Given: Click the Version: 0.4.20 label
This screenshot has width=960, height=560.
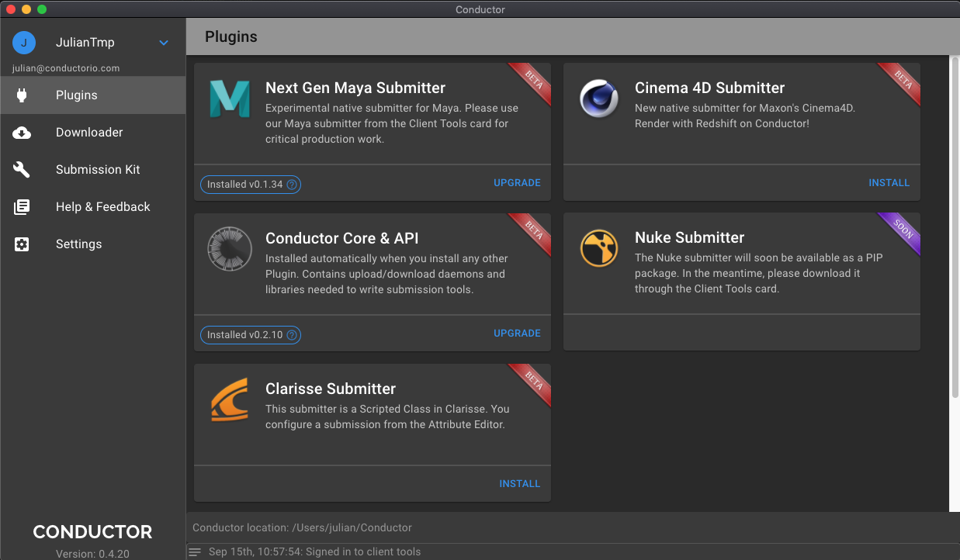Looking at the screenshot, I should pyautogui.click(x=92, y=554).
